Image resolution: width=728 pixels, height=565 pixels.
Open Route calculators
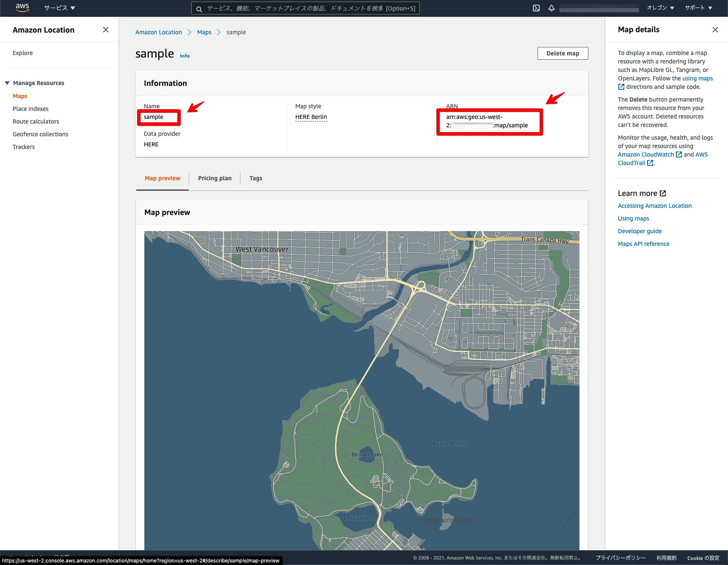36,121
